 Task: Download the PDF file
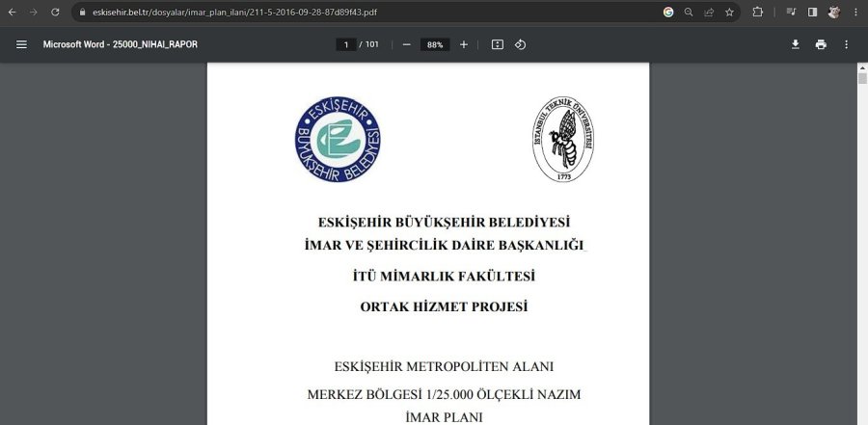[x=796, y=45]
